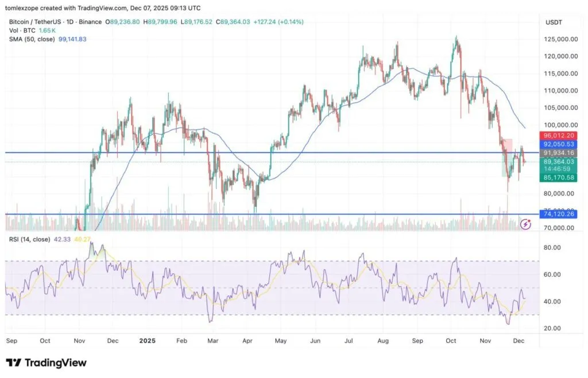Click the red 96,012.20 price label
This screenshot has height=378, width=588.
[x=558, y=135]
